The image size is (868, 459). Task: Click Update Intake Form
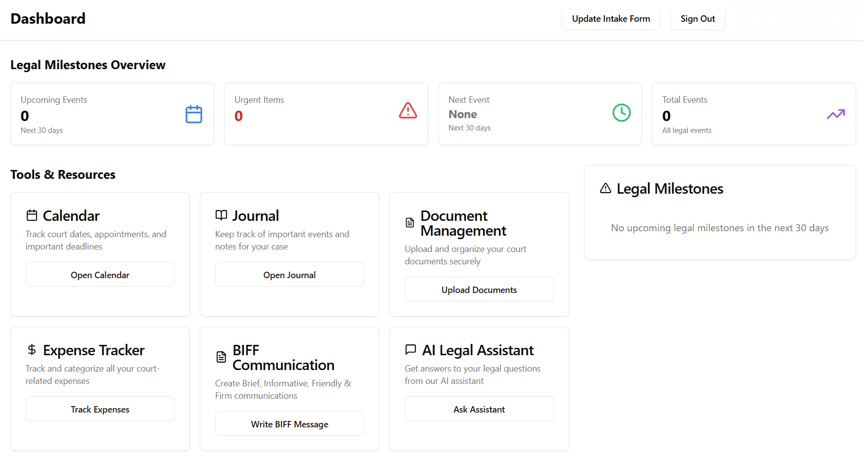tap(610, 19)
